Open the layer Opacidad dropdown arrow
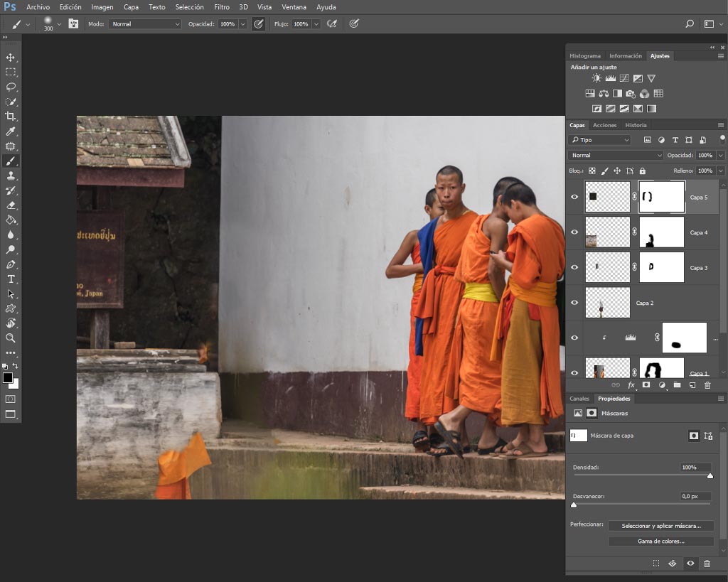 721,155
